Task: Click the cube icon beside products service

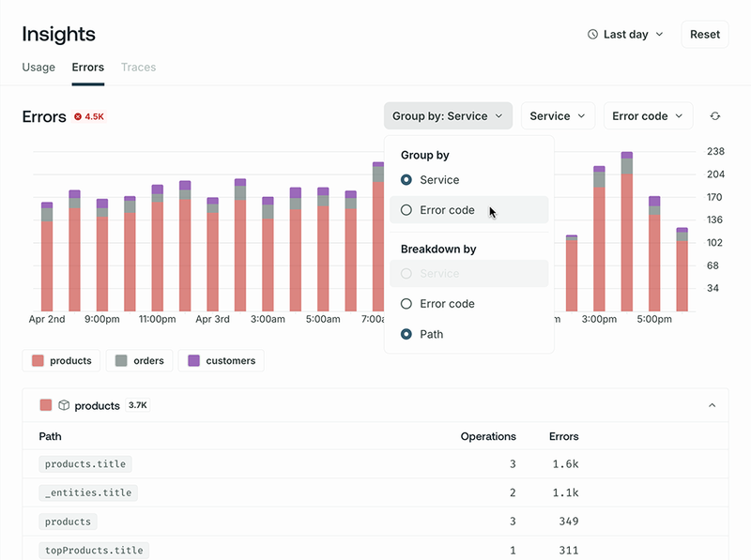Action: [x=64, y=406]
